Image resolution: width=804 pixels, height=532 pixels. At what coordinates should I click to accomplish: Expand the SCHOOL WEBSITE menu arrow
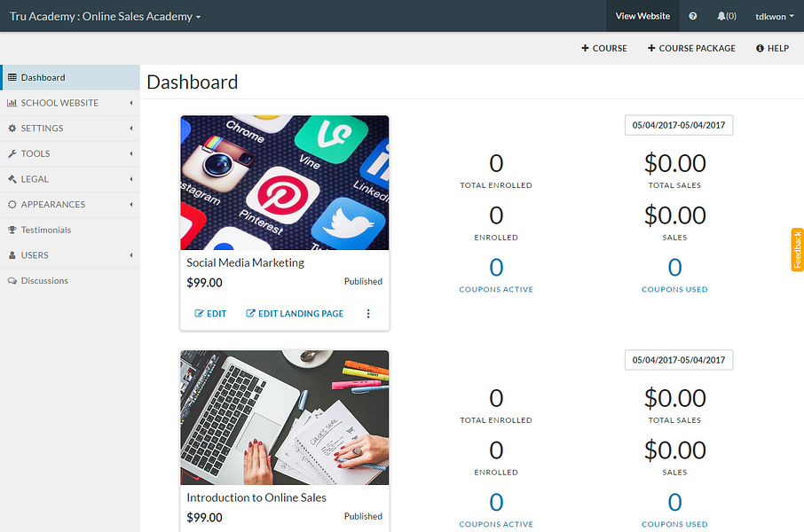point(131,103)
